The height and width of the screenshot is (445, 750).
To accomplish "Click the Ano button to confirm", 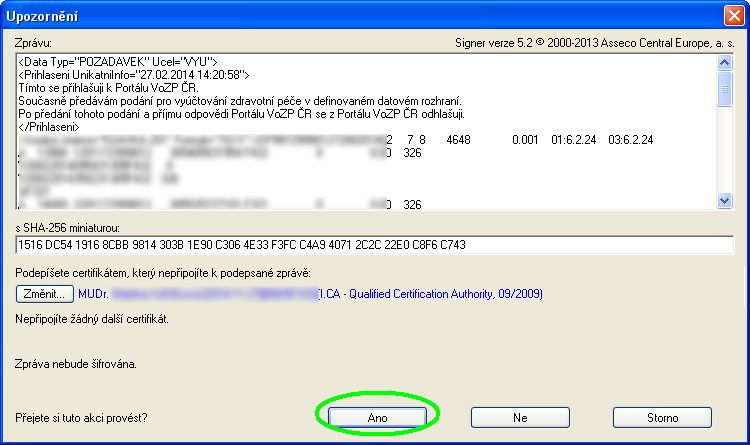I will click(378, 416).
